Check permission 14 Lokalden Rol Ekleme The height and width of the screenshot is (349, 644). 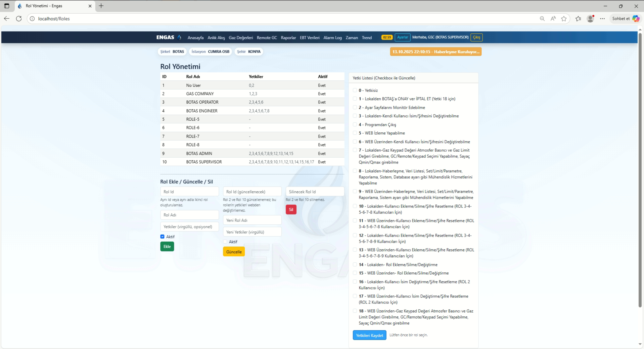(355, 264)
